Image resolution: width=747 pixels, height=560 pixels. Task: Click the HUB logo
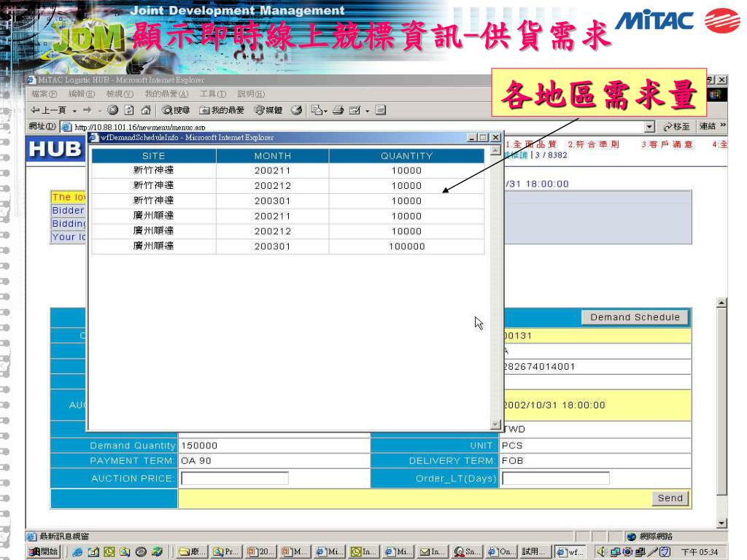[x=55, y=149]
